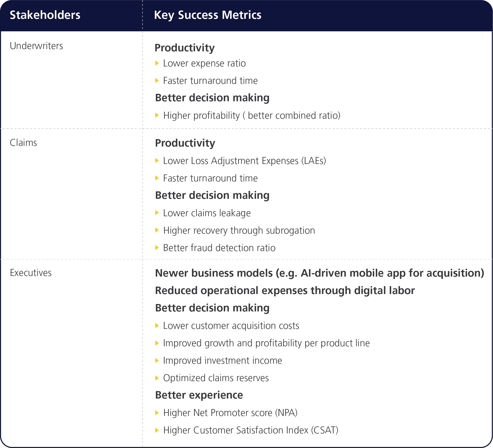
Task: Click the Underwriters stakeholder label
Action: (36, 46)
